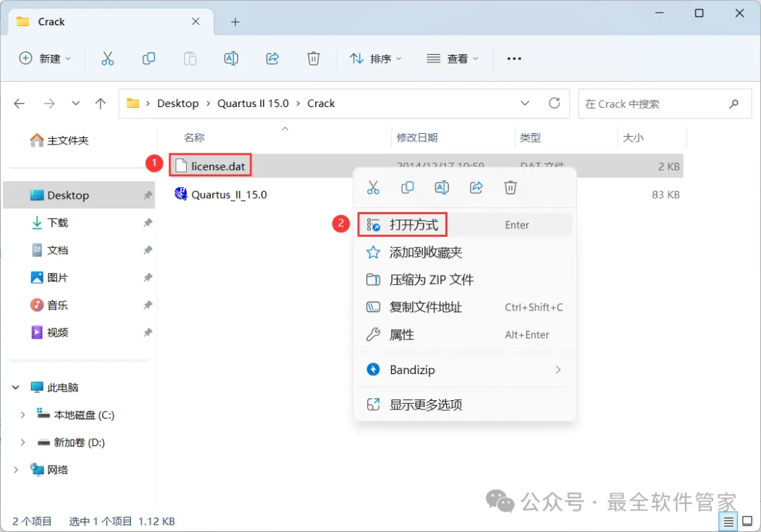Click Desktop in address breadcrumb
Image resolution: width=761 pixels, height=532 pixels.
[178, 104]
